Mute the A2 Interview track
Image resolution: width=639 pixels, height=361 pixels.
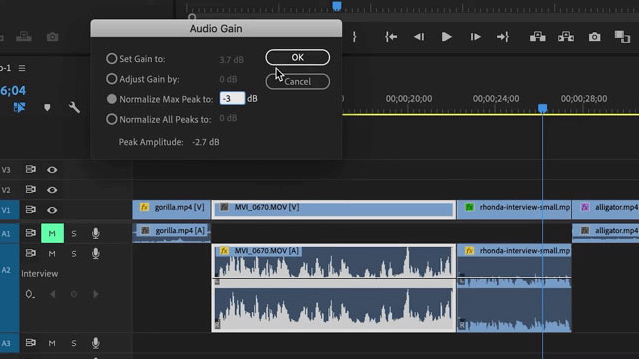52,254
